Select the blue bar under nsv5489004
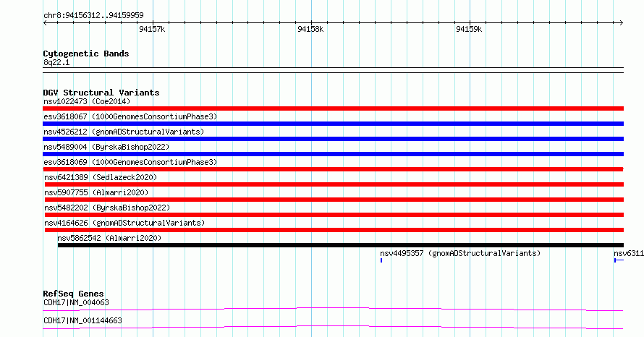The height and width of the screenshot is (337, 644). coord(333,154)
